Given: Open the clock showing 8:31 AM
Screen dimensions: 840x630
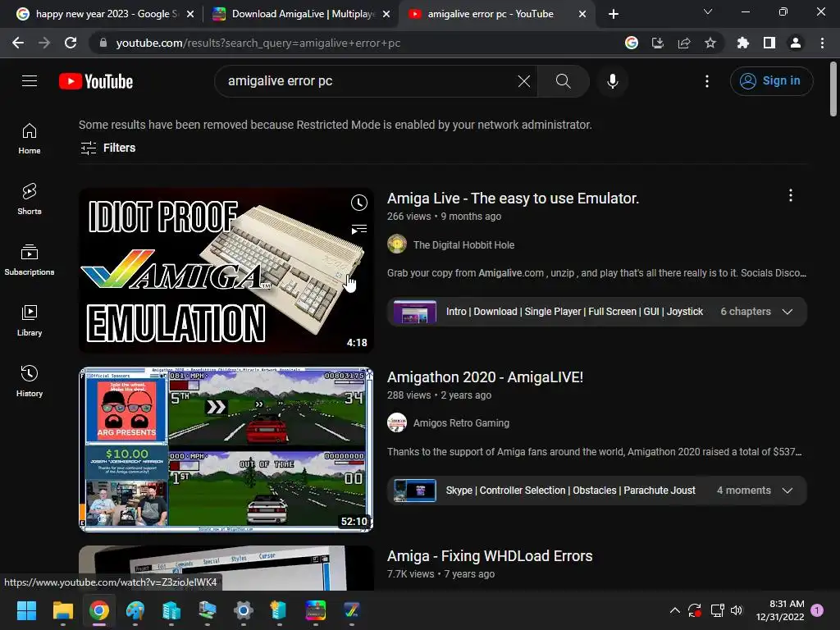Looking at the screenshot, I should pos(780,610).
